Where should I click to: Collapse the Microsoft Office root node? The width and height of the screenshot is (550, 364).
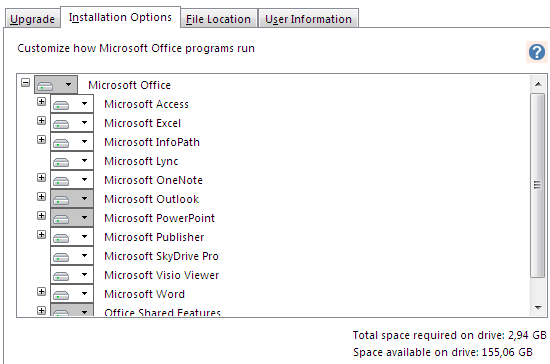[x=25, y=83]
